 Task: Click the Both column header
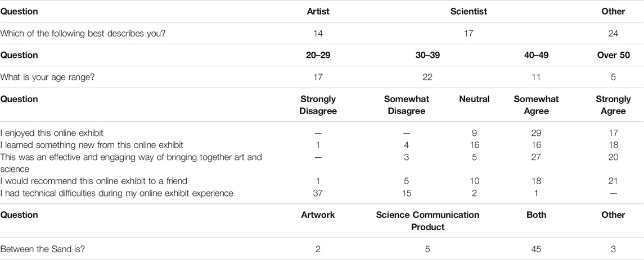(x=536, y=215)
